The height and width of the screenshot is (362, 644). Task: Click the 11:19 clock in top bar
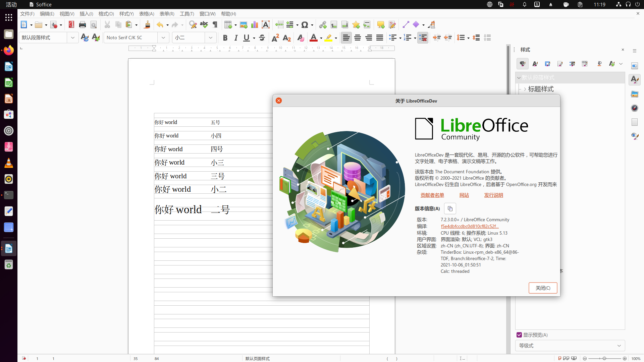click(599, 4)
